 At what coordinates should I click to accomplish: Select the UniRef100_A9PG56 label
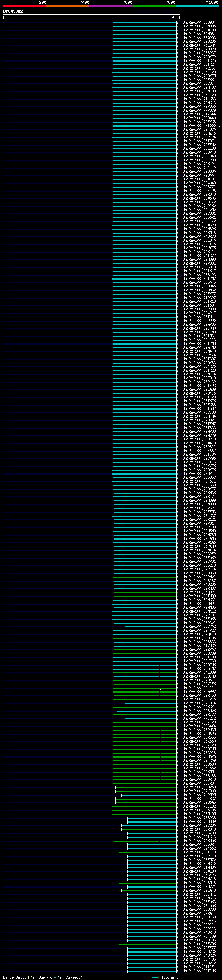(199, 106)
